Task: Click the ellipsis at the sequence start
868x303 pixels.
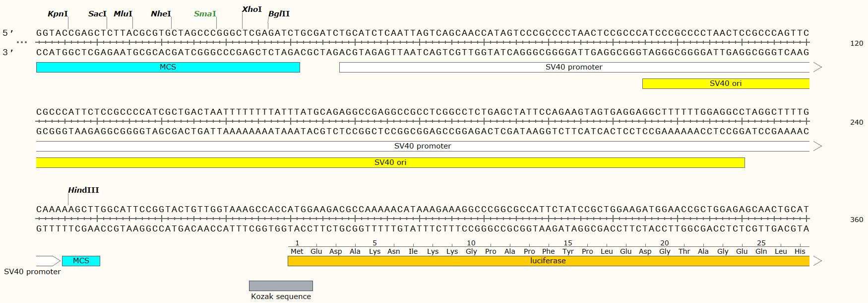Action: tap(22, 43)
